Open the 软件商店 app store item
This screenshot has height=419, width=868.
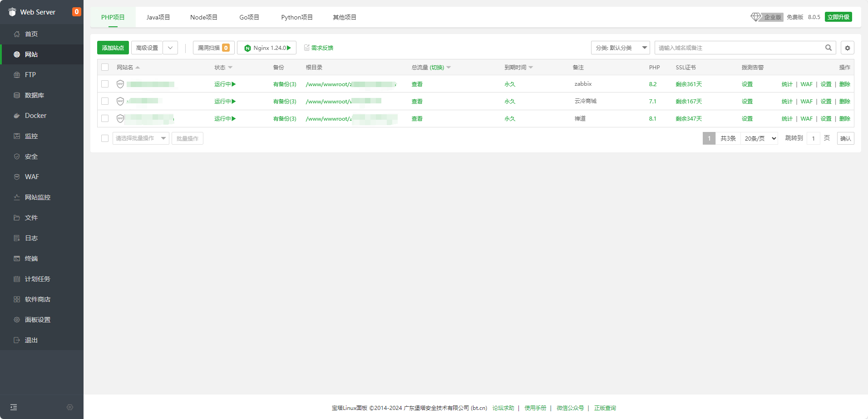[x=42, y=299]
